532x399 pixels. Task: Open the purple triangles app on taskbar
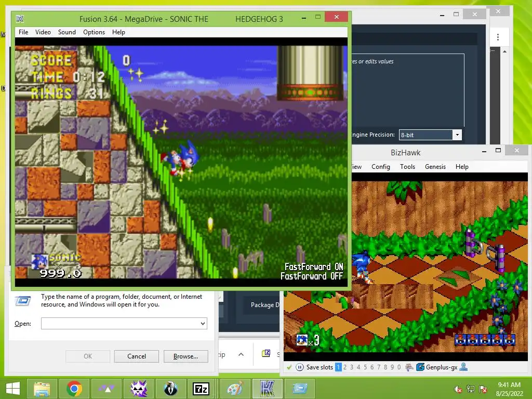(107, 389)
